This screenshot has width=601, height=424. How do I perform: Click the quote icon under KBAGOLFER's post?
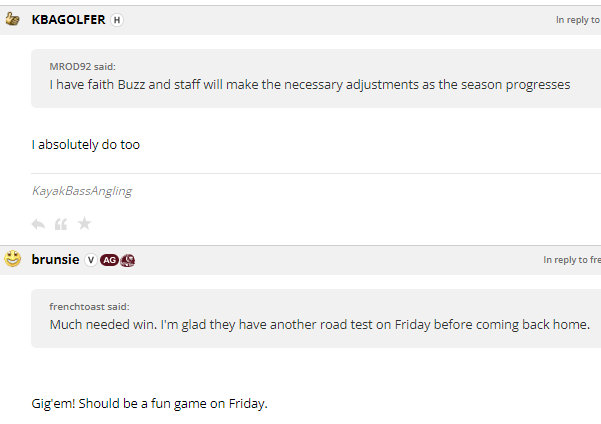click(x=61, y=223)
